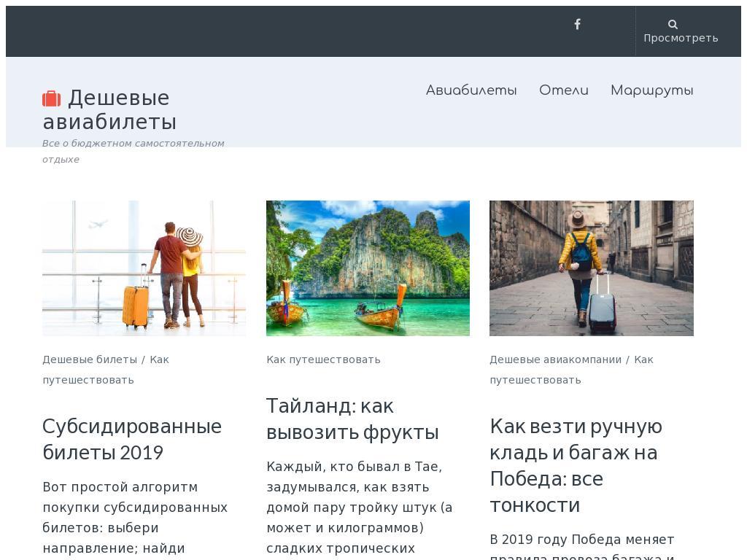Click the tagline Все о бюджетном самостоятельном отдыхе
The height and width of the screenshot is (560, 747).
pos(133,152)
